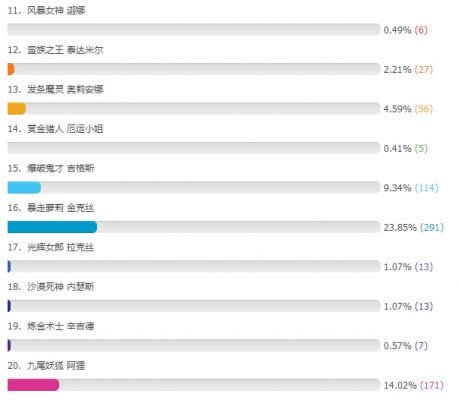Image resolution: width=458 pixels, height=400 pixels.
Task: Select option 13 label 发条魔灵 奥莉安娜
Action: [x=65, y=89]
